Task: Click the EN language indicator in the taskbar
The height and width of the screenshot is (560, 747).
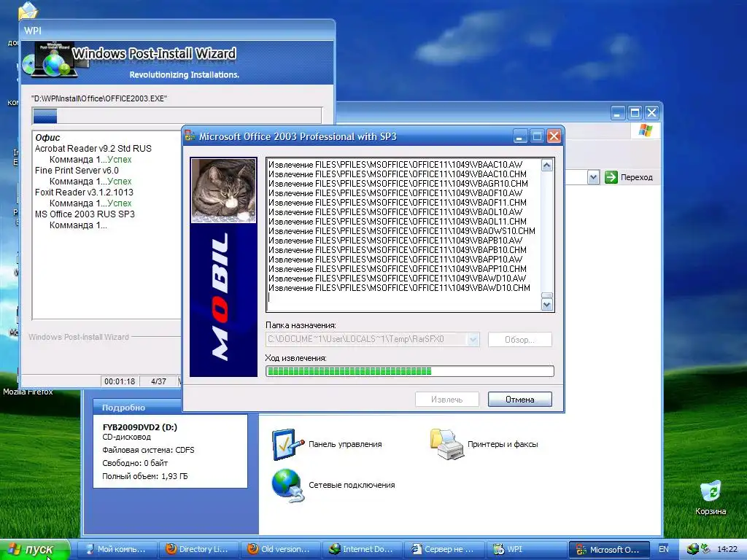Action: click(663, 549)
